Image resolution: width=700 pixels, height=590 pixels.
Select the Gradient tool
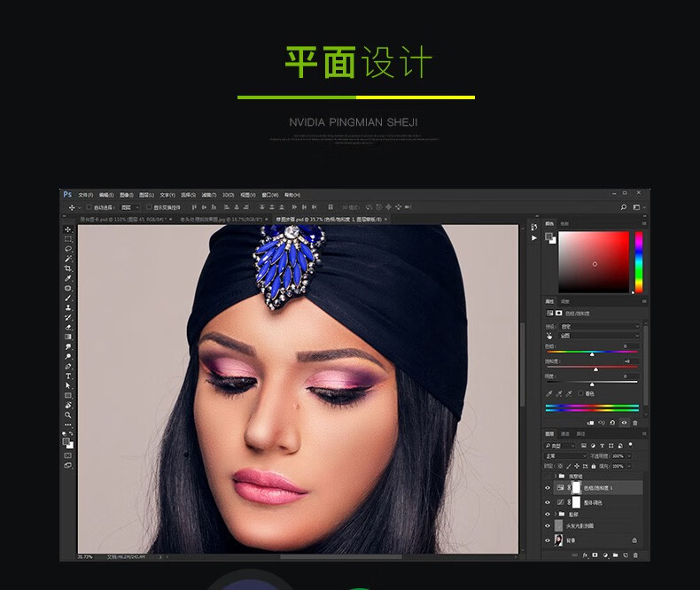point(68,337)
